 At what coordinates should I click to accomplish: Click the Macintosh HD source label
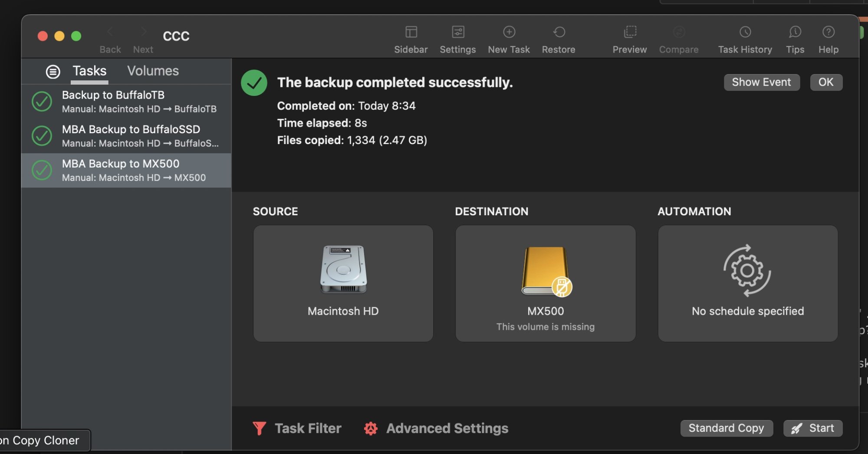(343, 311)
